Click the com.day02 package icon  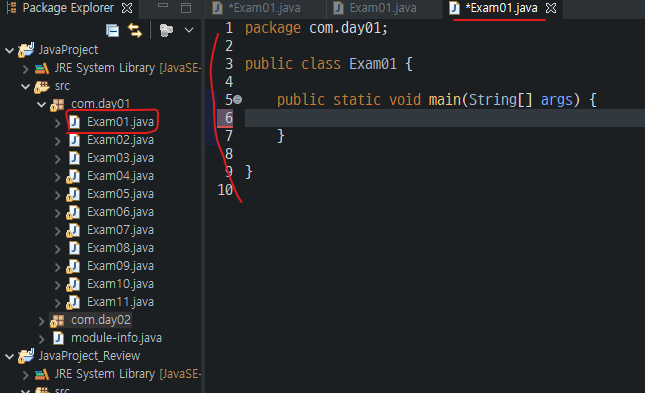[x=57, y=321]
